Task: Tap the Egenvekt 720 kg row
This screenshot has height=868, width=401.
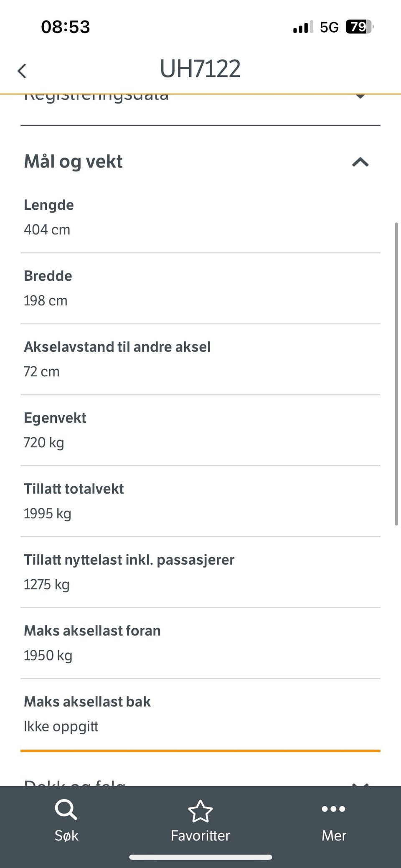Action: click(200, 430)
